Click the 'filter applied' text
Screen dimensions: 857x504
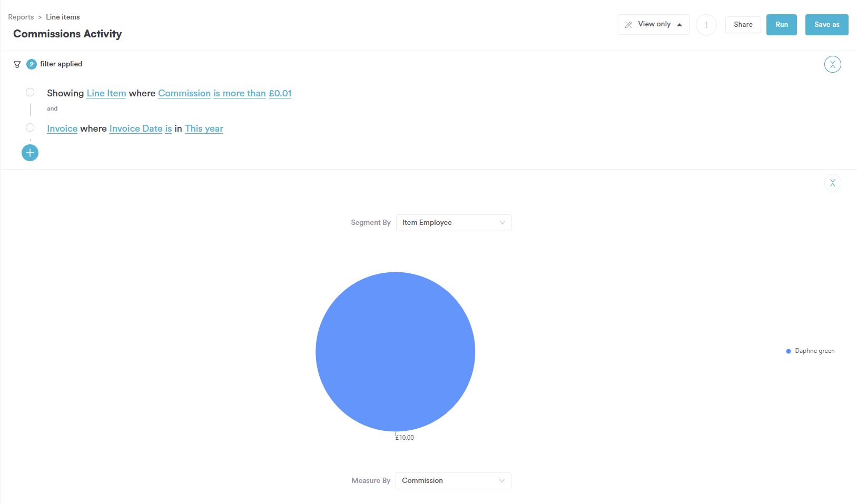pyautogui.click(x=61, y=64)
